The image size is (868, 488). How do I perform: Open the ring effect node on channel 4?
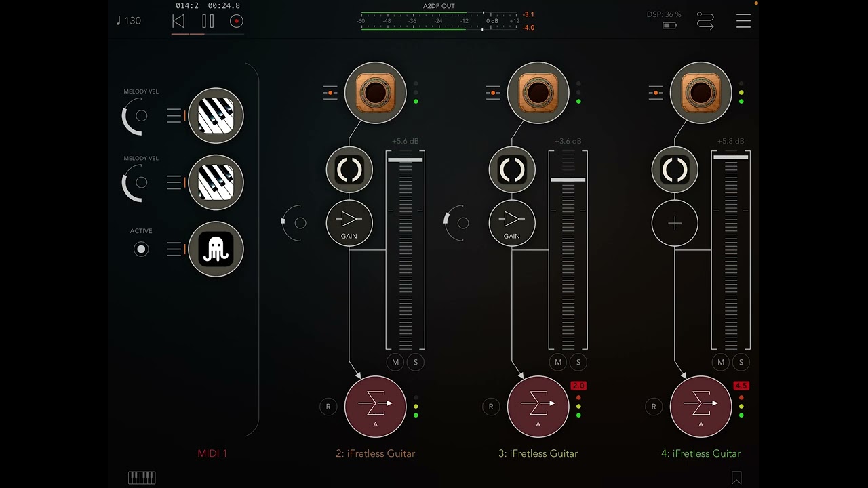tap(675, 169)
